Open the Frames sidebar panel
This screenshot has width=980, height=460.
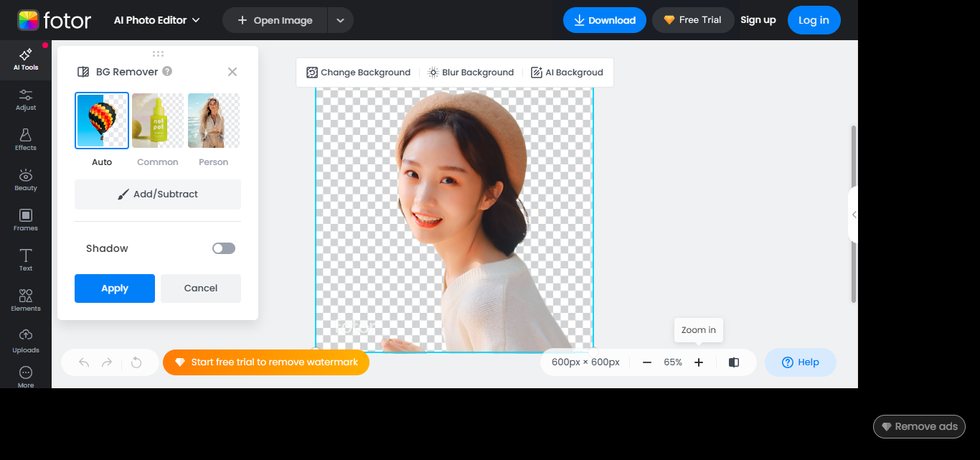click(x=26, y=221)
